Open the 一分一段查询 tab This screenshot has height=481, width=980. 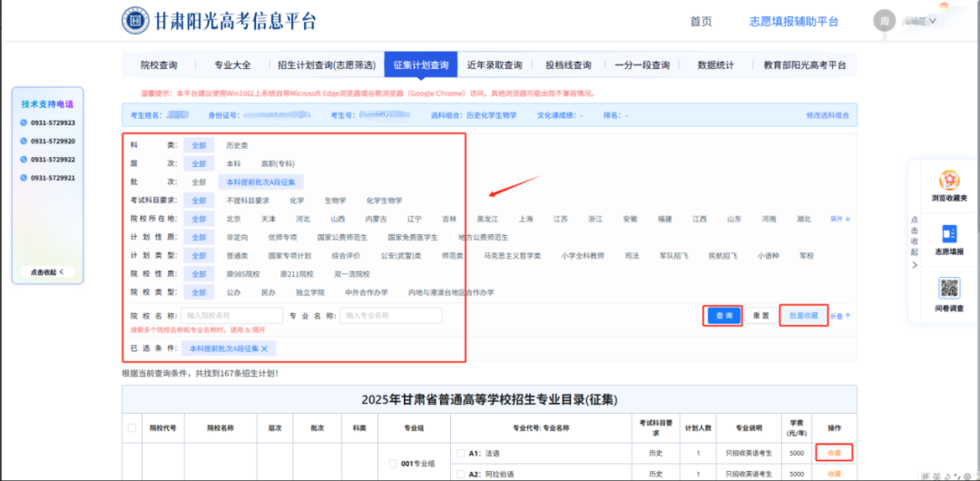click(642, 65)
